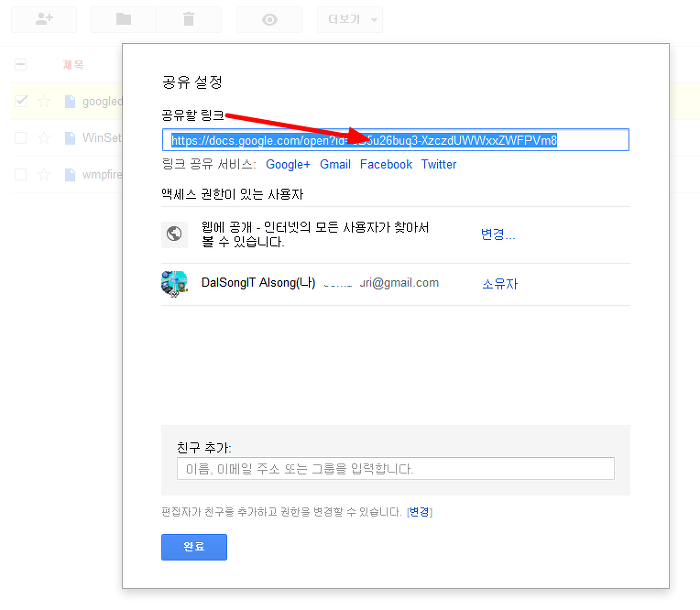Click the DalSongIT Alsong profile avatar
Image resolution: width=700 pixels, height=610 pixels.
174,284
